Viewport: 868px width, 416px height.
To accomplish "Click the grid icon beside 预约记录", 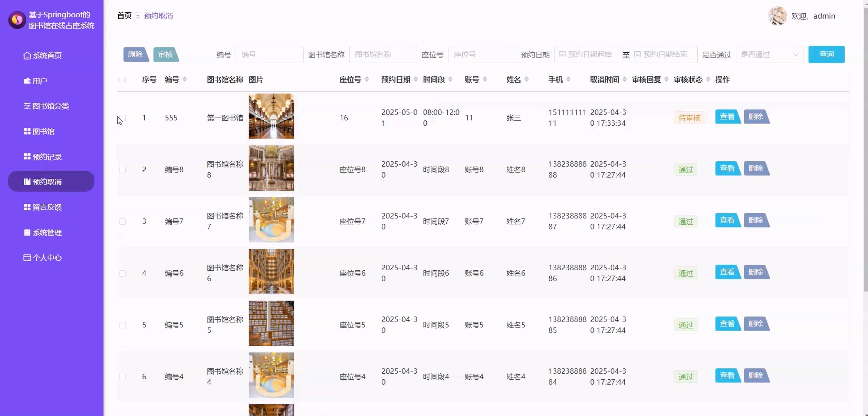I will [x=27, y=157].
